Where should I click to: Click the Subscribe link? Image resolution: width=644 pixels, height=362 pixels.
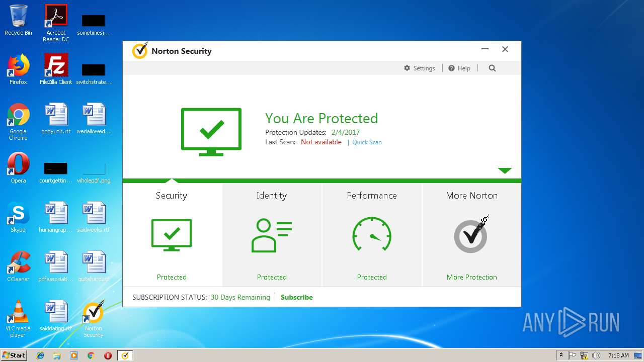pyautogui.click(x=297, y=297)
